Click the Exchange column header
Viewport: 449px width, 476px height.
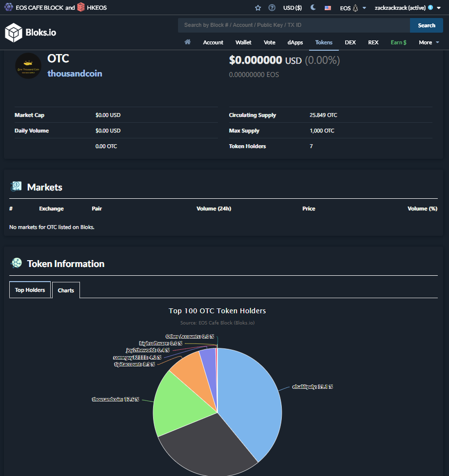point(51,209)
